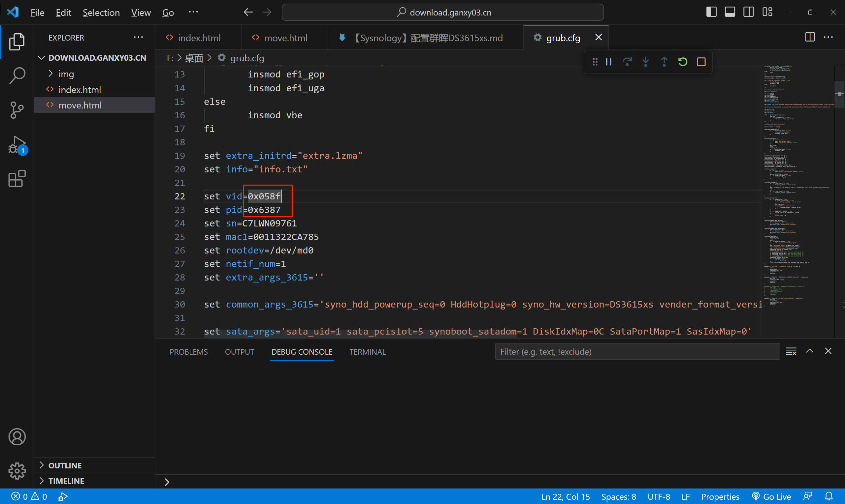The image size is (845, 504).
Task: Click debug Step Into button
Action: coord(646,62)
